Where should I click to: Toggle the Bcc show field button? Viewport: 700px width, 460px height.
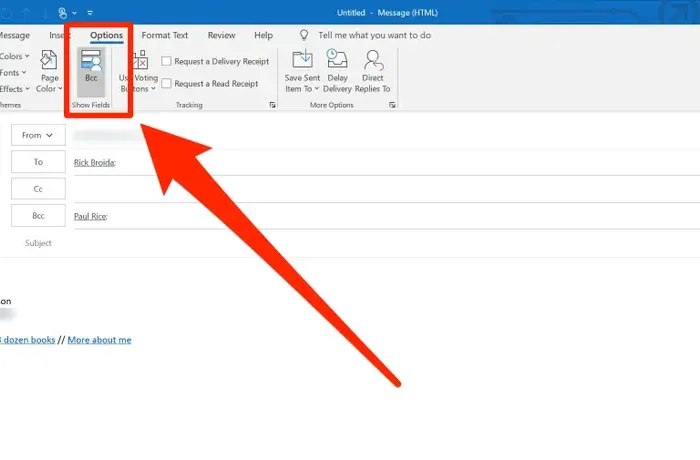(x=91, y=72)
